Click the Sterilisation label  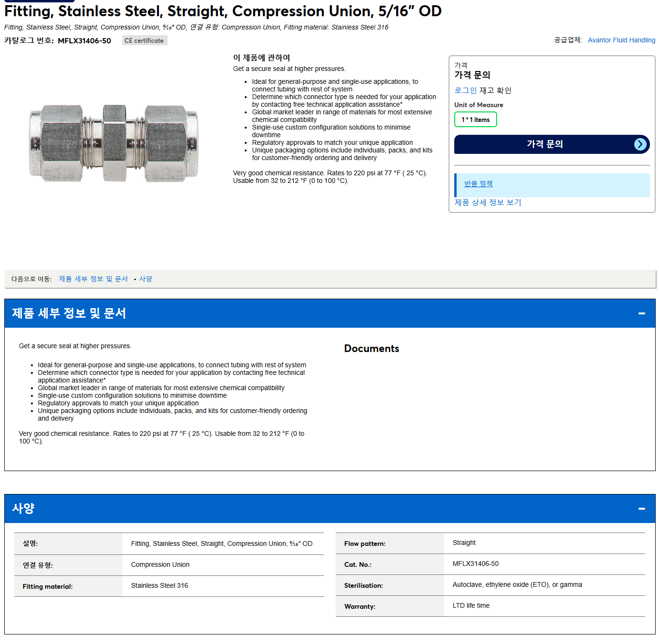363,585
